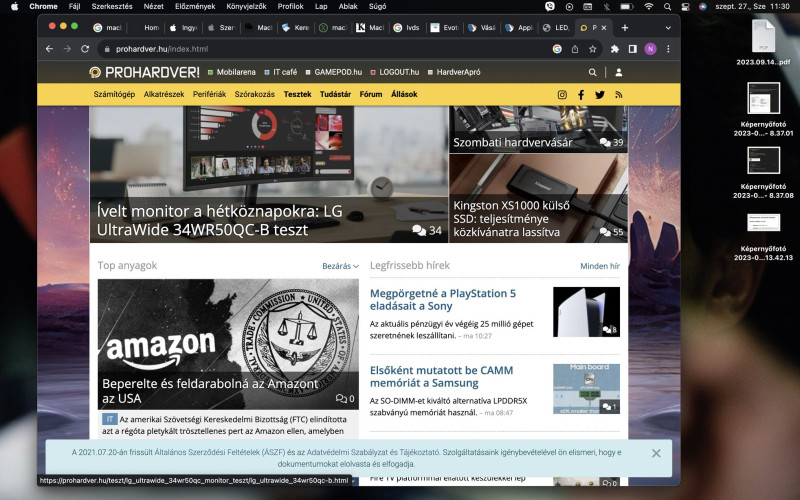Click the PlayStation 5 news thumbnail
Viewport: 800px width, 500px height.
(x=586, y=312)
